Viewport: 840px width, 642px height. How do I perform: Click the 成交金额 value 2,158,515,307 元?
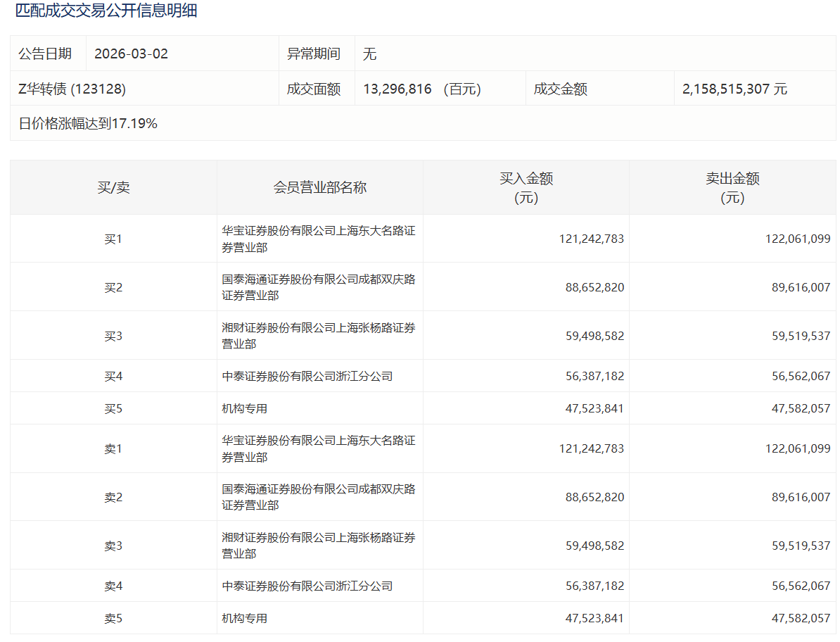coord(734,89)
